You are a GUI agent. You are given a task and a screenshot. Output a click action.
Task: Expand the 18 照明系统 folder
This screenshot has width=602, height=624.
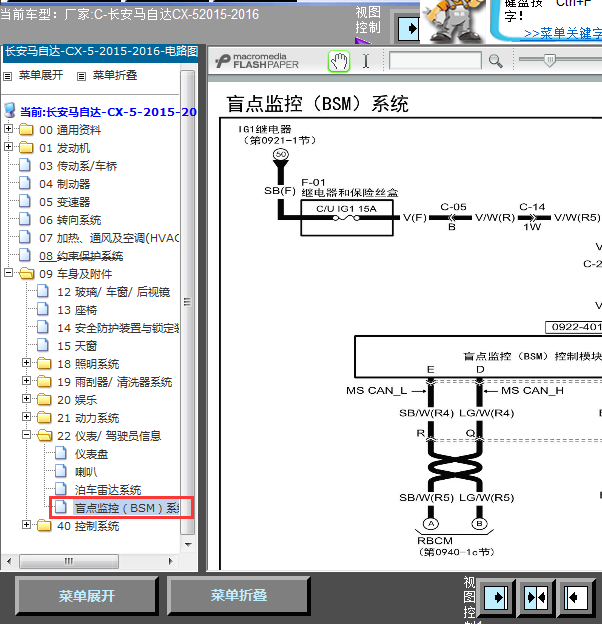[26, 363]
